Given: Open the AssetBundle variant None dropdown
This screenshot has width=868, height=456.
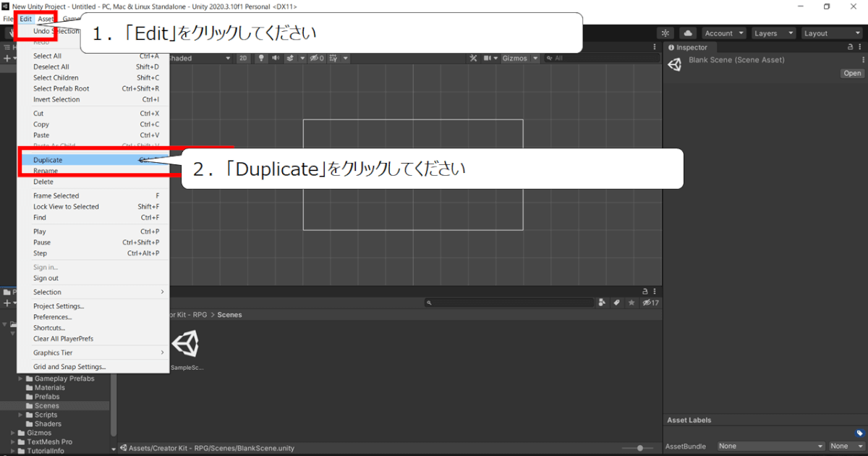Looking at the screenshot, I should click(847, 447).
